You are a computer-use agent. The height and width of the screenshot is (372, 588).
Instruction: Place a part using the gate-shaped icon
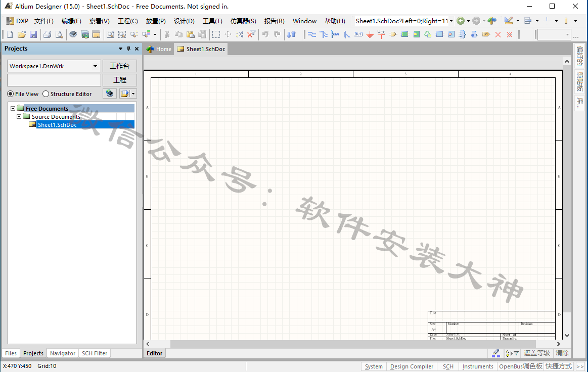pyautogui.click(x=393, y=34)
